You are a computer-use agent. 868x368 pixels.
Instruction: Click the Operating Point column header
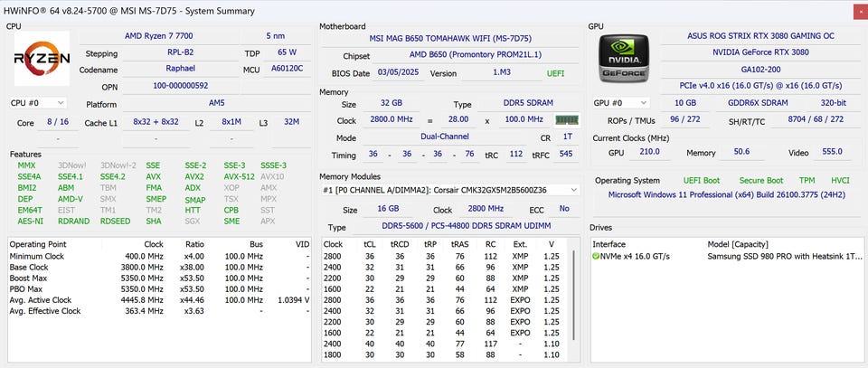coord(37,244)
